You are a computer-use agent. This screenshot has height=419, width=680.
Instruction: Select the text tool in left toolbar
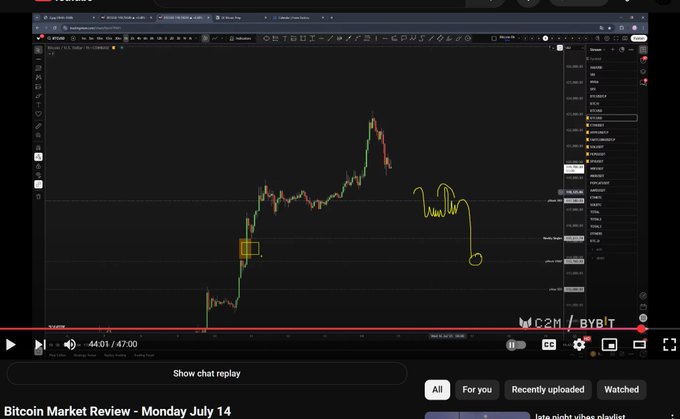point(38,105)
